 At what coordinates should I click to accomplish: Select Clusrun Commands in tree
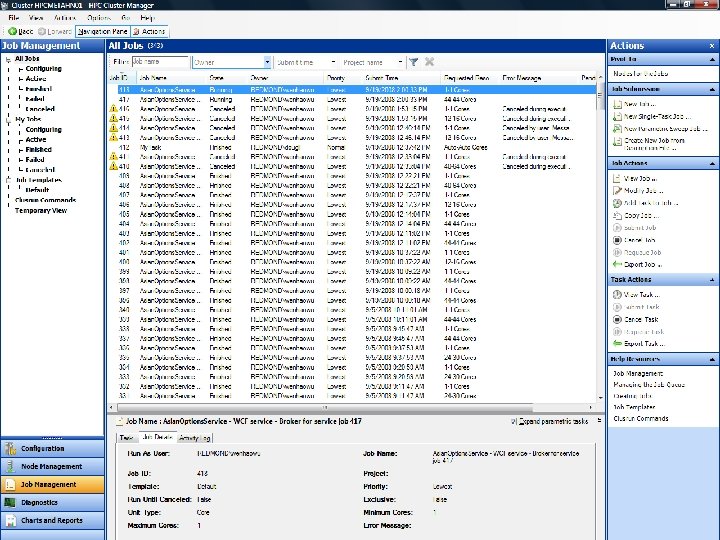[45, 200]
